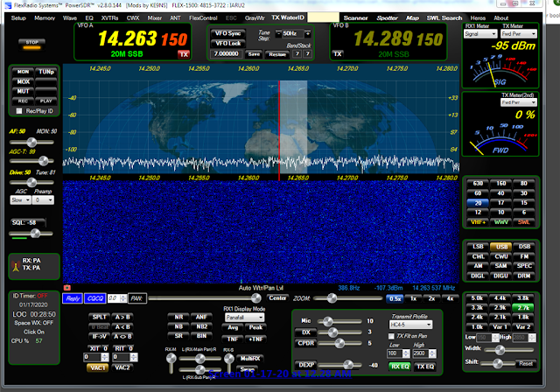Adjust the AGC-T slider
This screenshot has width=560, height=392.
click(x=31, y=161)
